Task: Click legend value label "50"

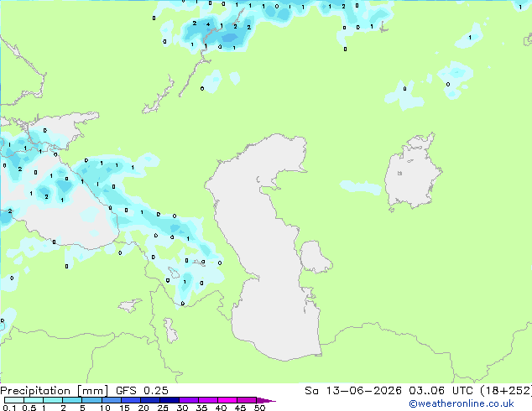Action: coord(259,408)
